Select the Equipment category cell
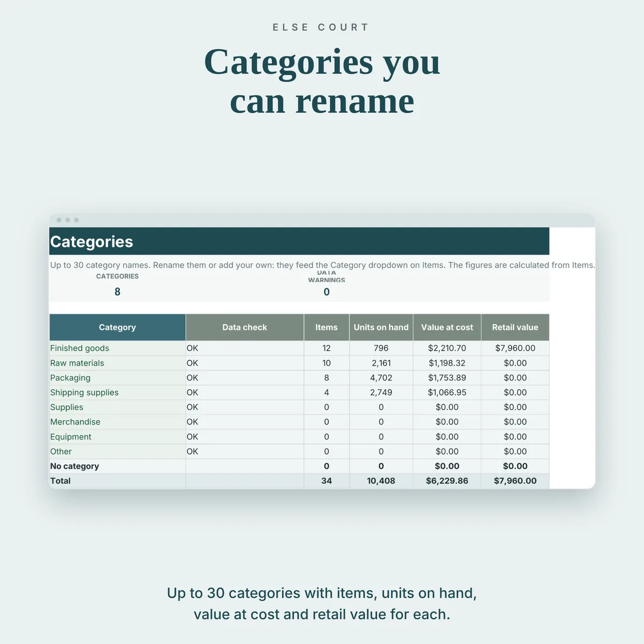Screen dimensions: 644x644 (x=117, y=437)
